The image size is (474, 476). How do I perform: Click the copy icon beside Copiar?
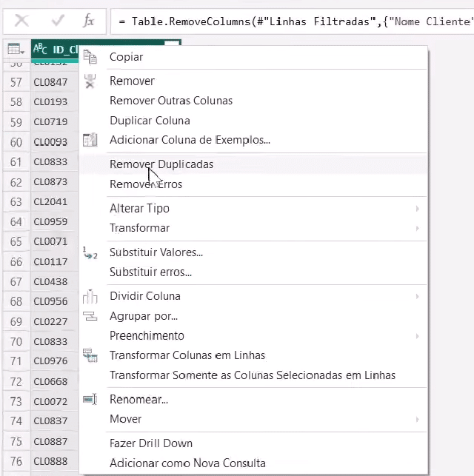coord(90,57)
